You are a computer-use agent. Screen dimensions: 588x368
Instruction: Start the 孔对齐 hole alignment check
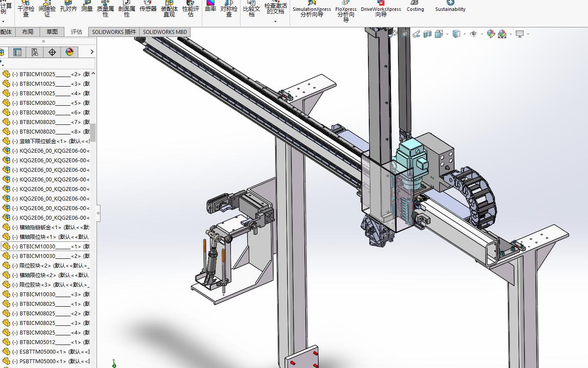coord(68,7)
